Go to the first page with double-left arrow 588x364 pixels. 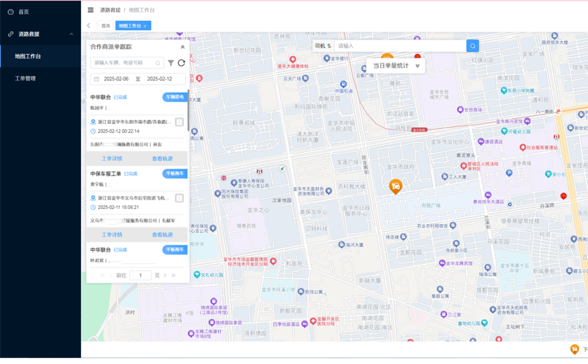[102, 276]
